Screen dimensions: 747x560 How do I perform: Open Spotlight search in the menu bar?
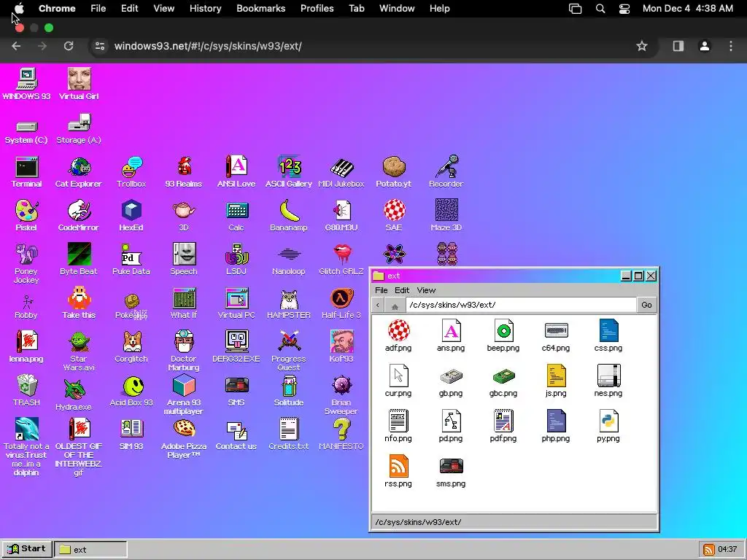tap(600, 9)
